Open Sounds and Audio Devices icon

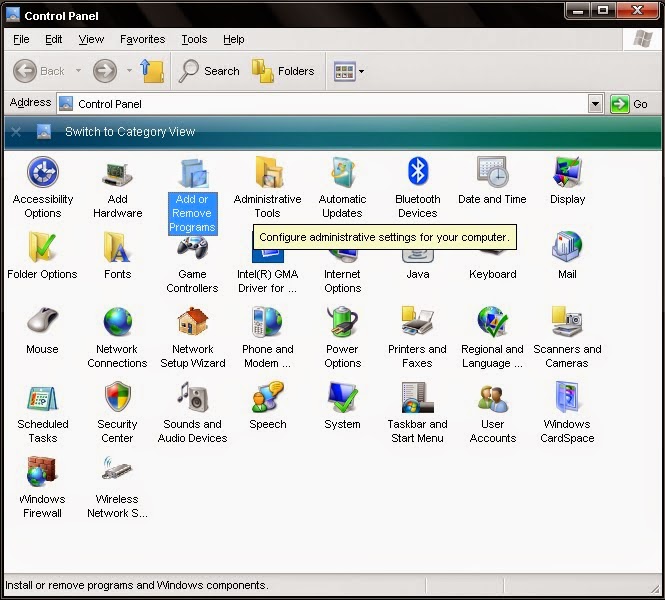point(193,396)
